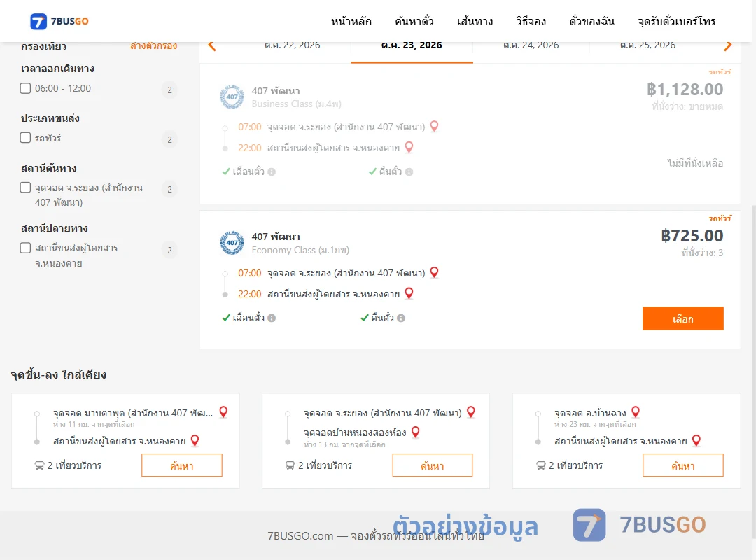
Task: Advance to later dates with right arrow
Action: [x=727, y=45]
